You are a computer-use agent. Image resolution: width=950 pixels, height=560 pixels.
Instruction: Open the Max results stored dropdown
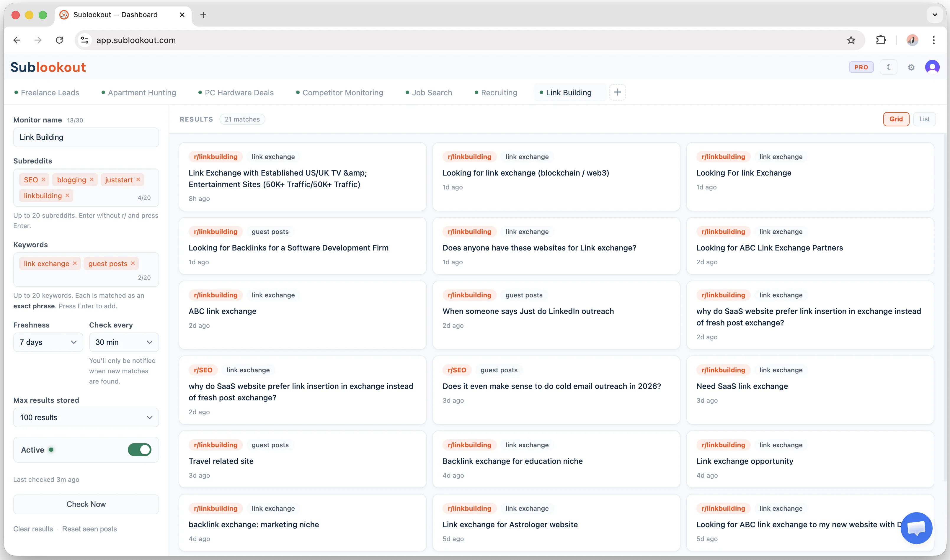86,417
